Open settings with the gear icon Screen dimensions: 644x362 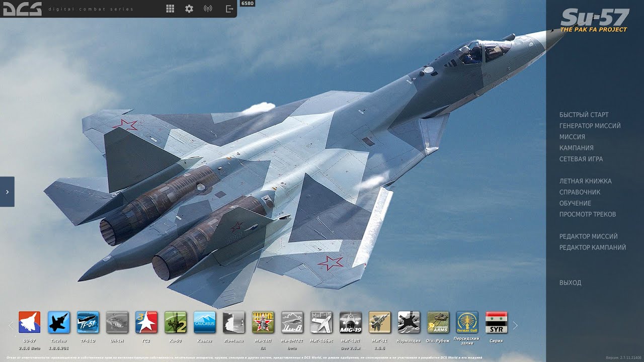pos(189,9)
